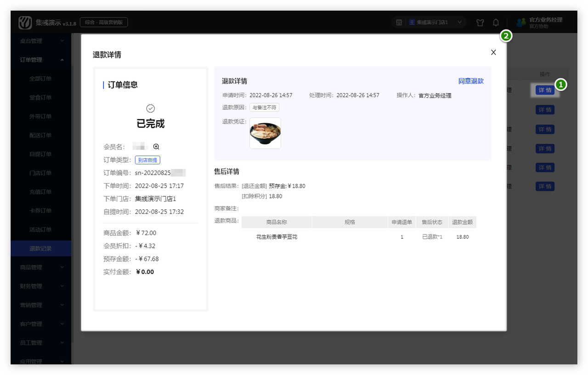Go to 全部订单 in sidebar
Screen dimensions: 588x375
pyautogui.click(x=40, y=78)
